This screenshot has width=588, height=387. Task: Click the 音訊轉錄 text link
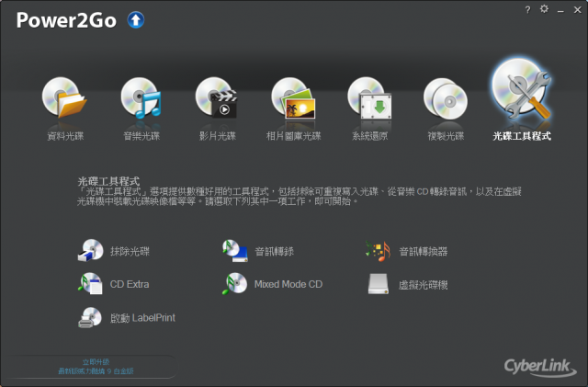tap(274, 251)
